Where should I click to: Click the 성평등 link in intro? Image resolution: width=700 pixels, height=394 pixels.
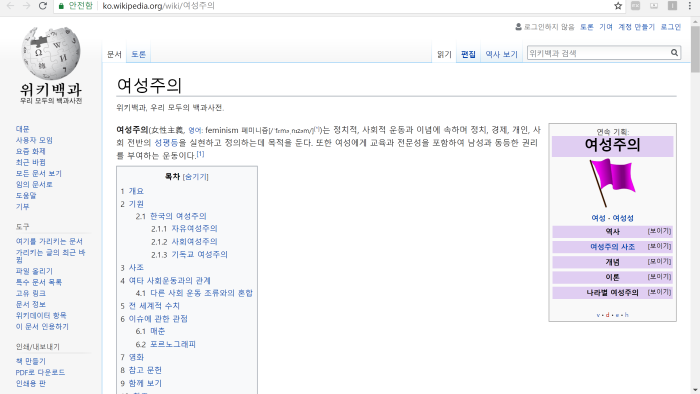[x=166, y=143]
